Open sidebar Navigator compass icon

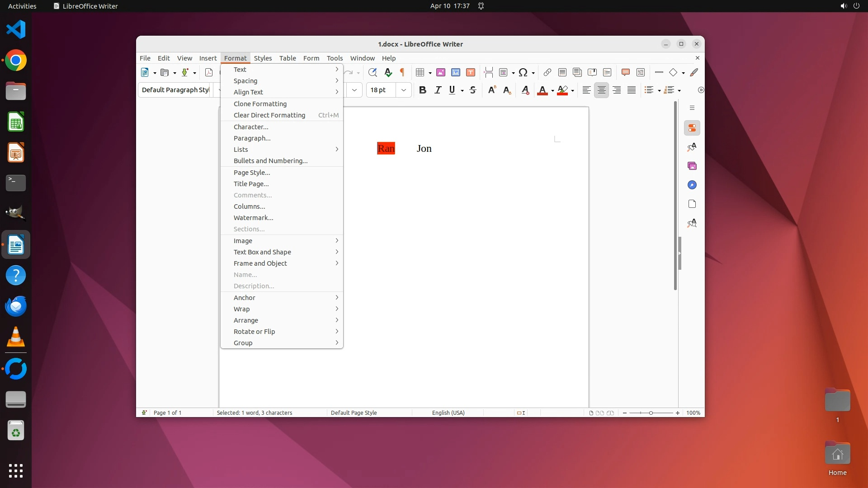[x=692, y=185]
